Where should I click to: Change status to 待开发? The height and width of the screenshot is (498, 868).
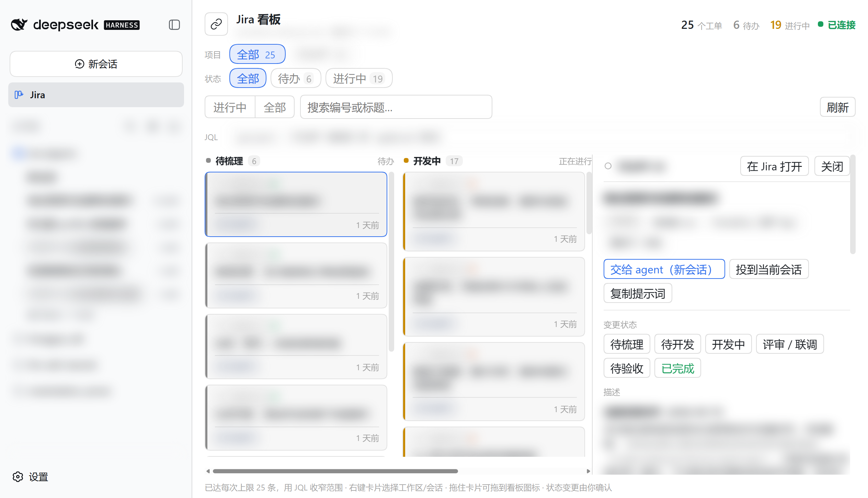pyautogui.click(x=678, y=344)
